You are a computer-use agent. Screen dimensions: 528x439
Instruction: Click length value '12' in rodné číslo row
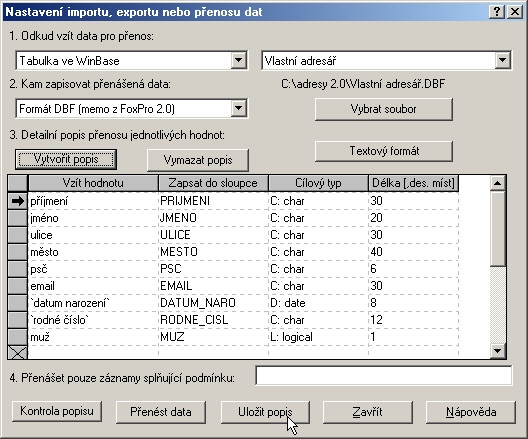point(413,320)
